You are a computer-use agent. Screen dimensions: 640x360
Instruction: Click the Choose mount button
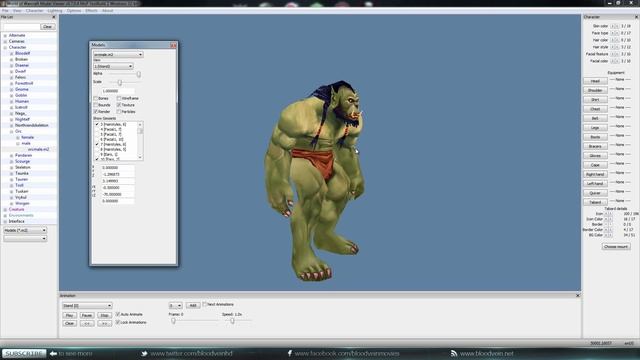pyautogui.click(x=616, y=247)
